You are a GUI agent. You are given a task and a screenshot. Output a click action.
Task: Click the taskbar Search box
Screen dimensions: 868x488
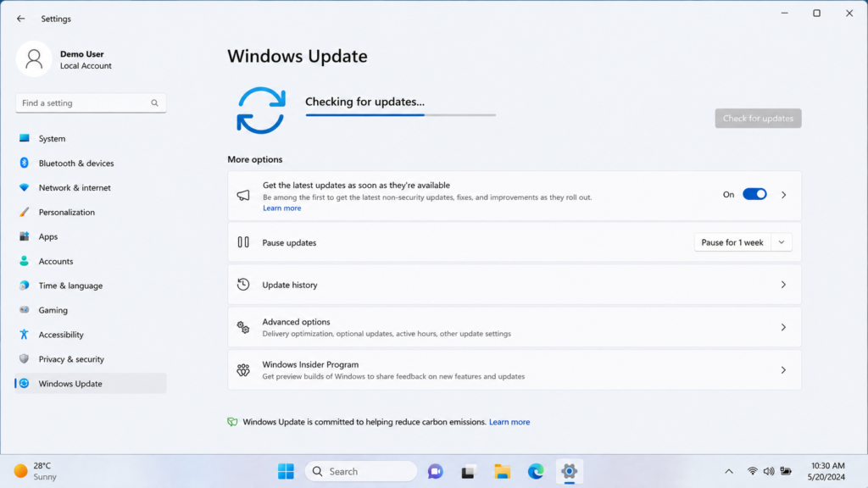pyautogui.click(x=361, y=471)
